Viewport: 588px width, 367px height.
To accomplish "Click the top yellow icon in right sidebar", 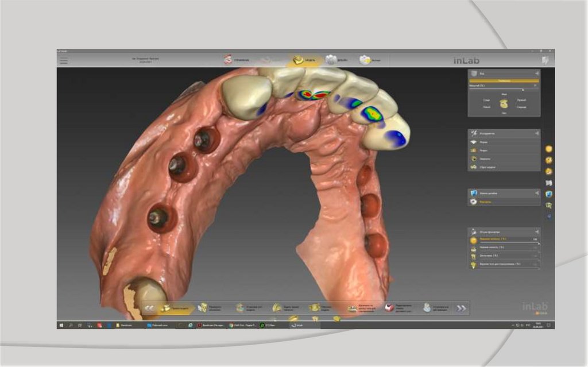I will (549, 149).
